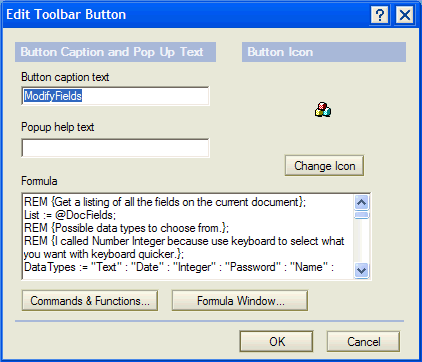Image resolution: width=422 pixels, height=362 pixels.
Task: Click the formula scrollbar down arrow
Action: click(362, 270)
